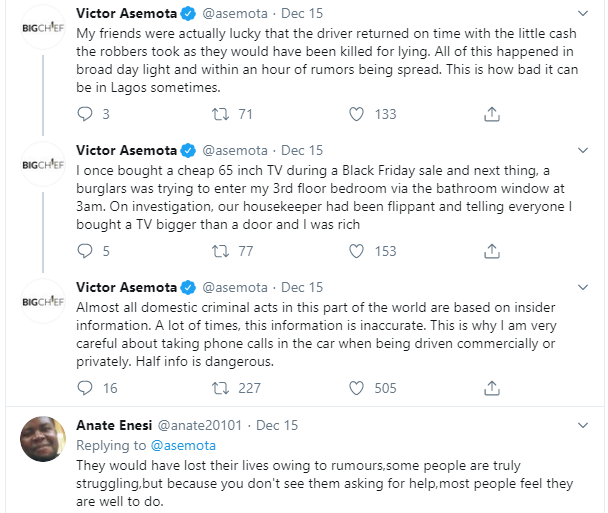Click the BIGCHEF avatar on the TV tweet
Image resolution: width=608 pixels, height=513 pixels.
pos(43,164)
